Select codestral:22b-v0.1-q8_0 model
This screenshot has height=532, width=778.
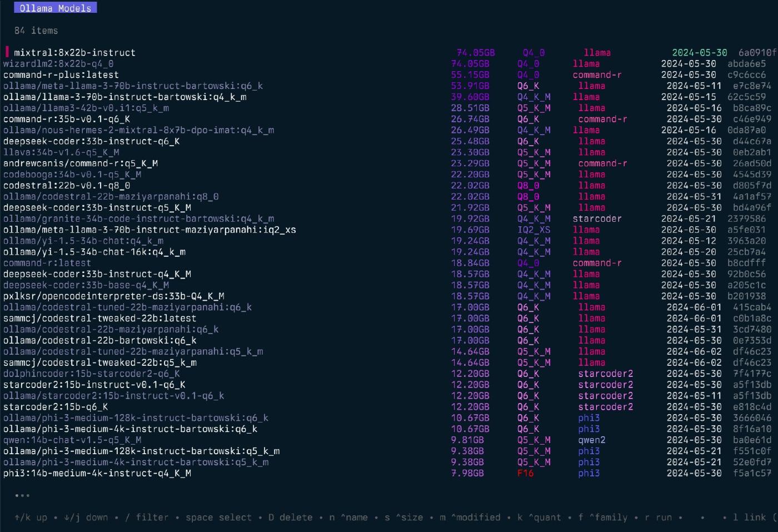(67, 186)
